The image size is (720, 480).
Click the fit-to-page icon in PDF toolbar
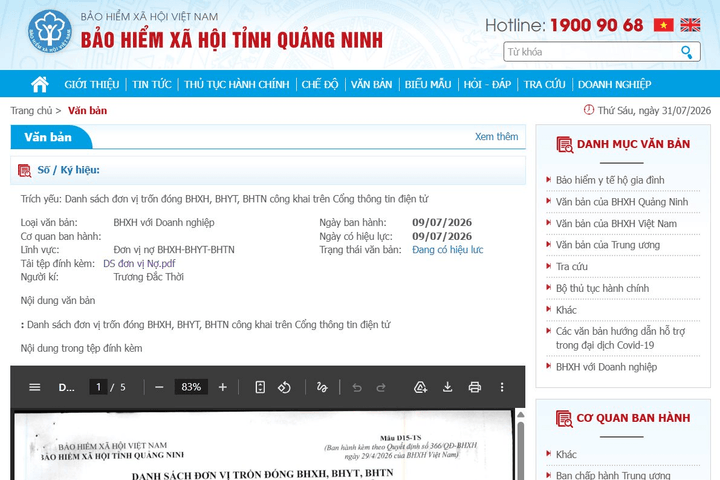tap(260, 387)
